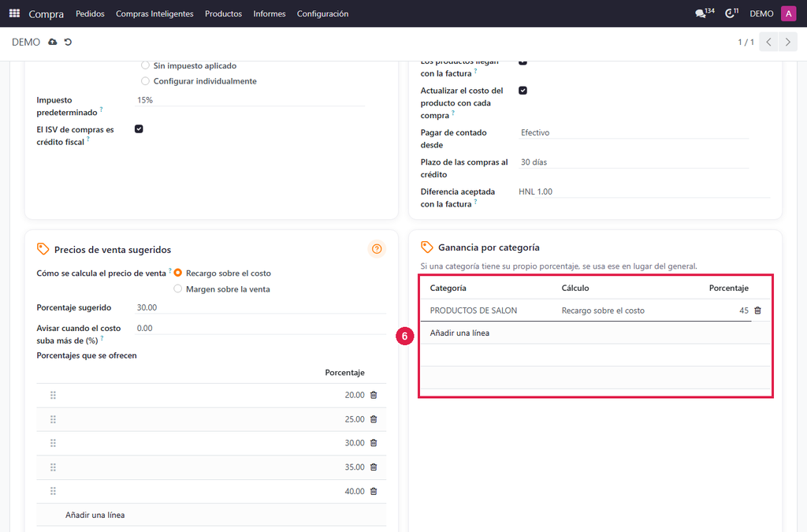807x532 pixels.
Task: Click the cloud save icon beside DEMO
Action: pos(53,42)
